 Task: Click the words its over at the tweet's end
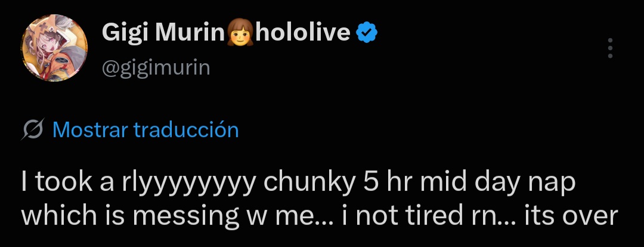coord(571,215)
